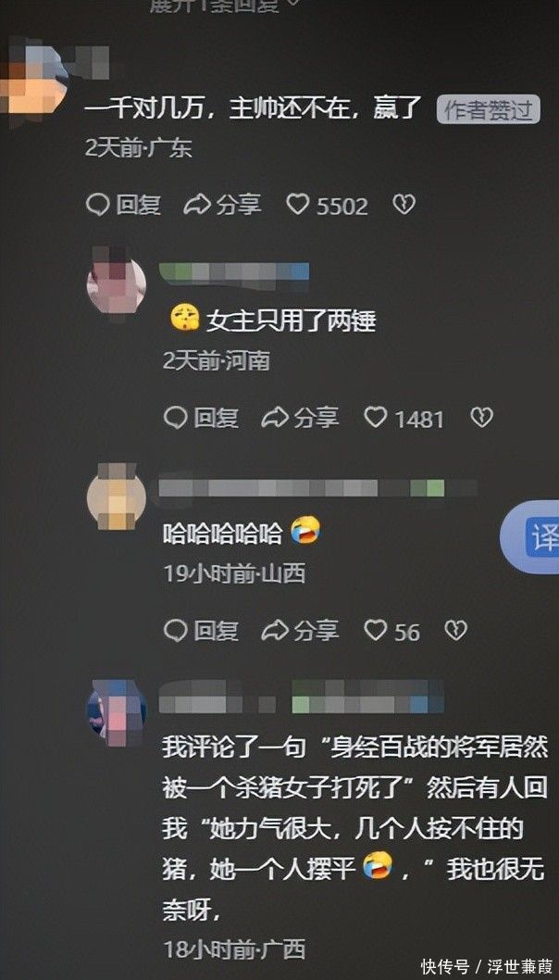Share the Guangdong user's comment
This screenshot has height=980, width=559.
pyautogui.click(x=222, y=205)
